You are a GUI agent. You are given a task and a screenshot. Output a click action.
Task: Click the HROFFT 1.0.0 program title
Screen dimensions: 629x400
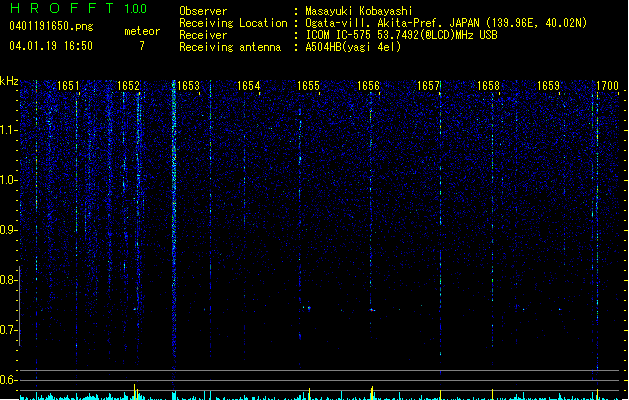pos(78,8)
